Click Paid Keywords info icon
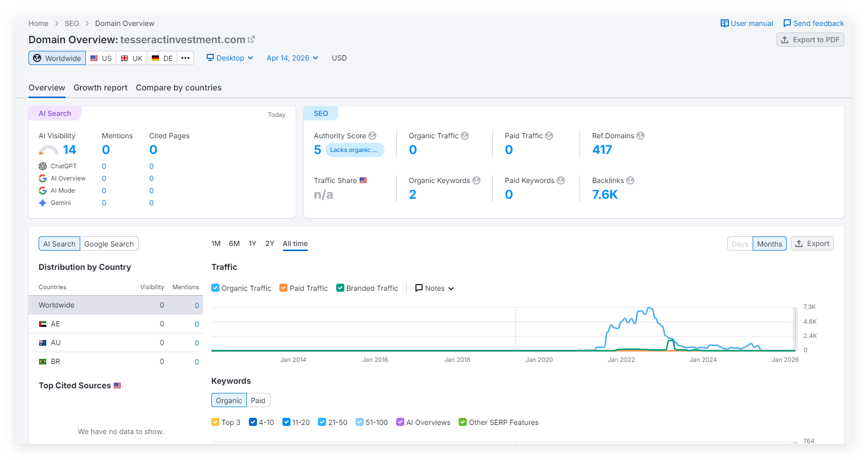Screen dimensions: 868x460 click(561, 180)
